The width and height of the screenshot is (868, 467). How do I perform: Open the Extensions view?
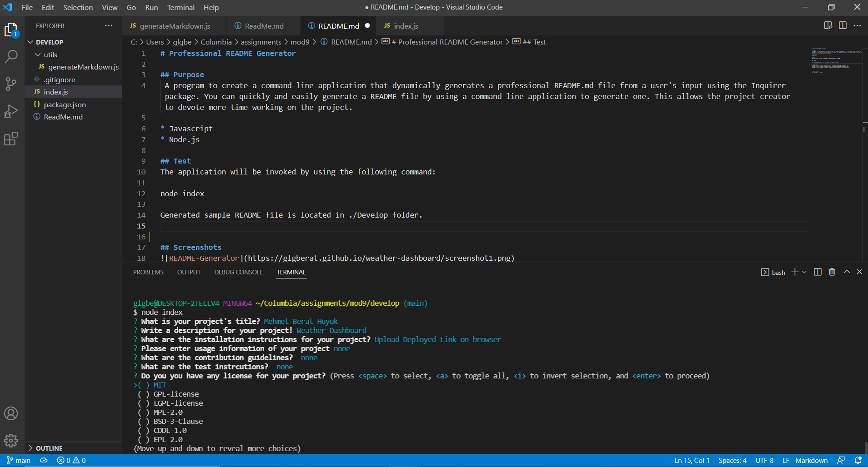click(x=11, y=139)
